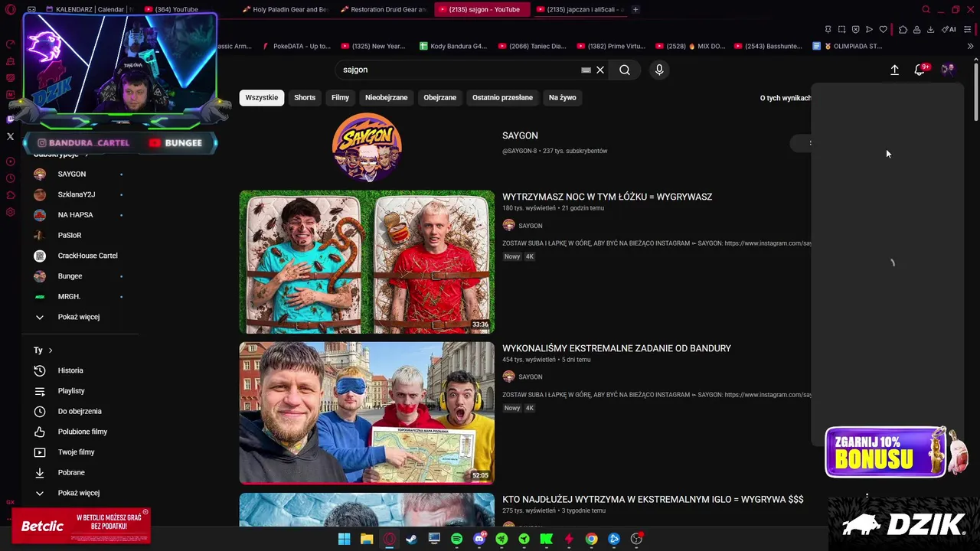Click the YouTube upload arrow icon
980x551 pixels.
click(894, 70)
